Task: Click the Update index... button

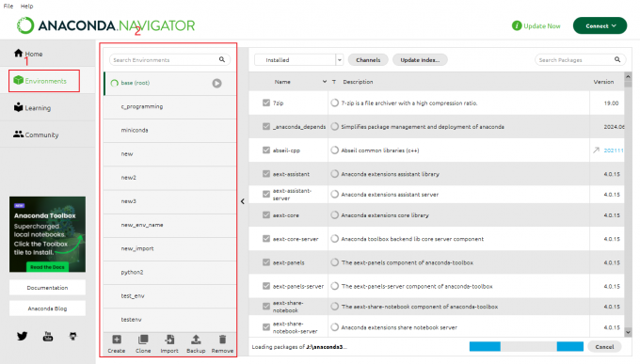Action: 420,59
